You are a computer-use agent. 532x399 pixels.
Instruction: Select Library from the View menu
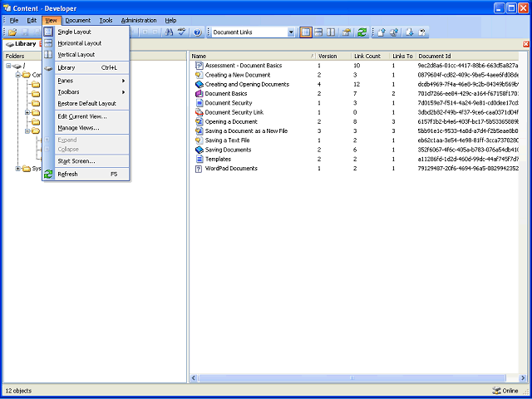[86, 67]
